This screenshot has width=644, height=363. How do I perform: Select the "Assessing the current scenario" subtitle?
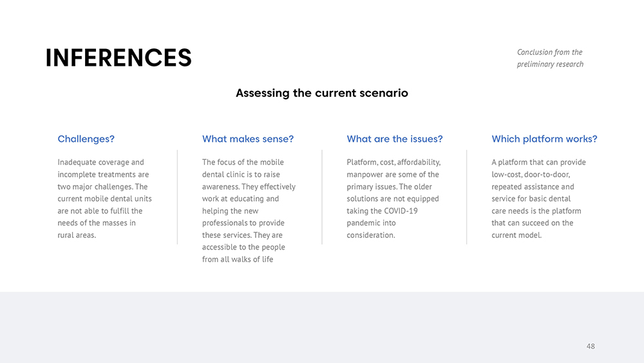(x=321, y=93)
